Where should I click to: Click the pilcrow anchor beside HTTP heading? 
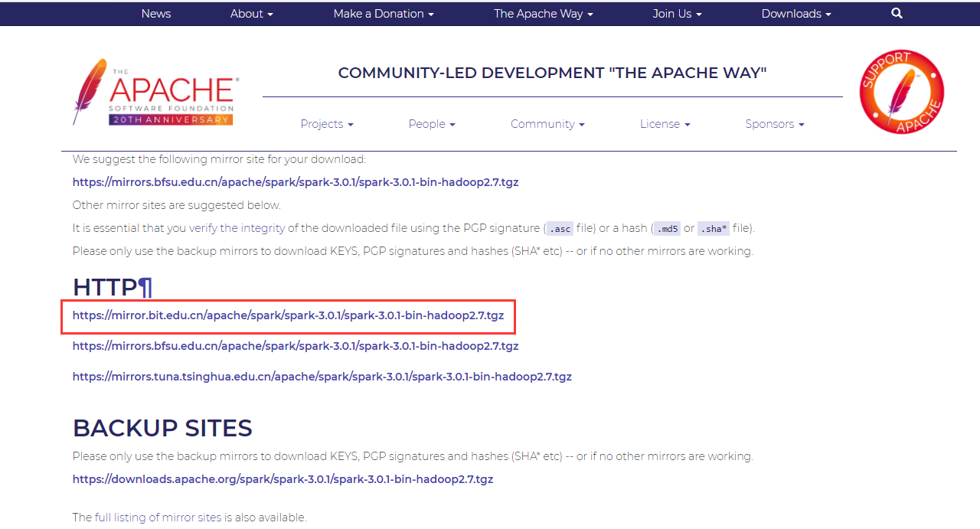click(145, 287)
